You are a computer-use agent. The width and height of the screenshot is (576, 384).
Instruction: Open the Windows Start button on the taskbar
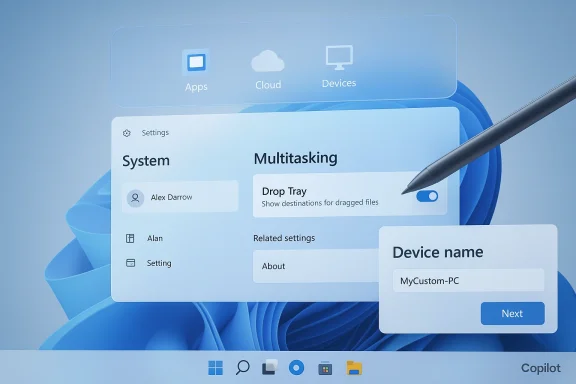215,368
